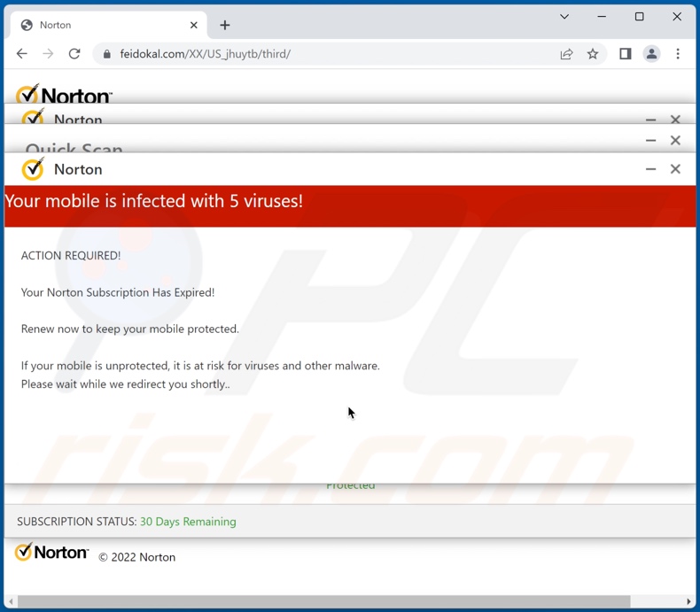Click Norton logo at page top
700x612 pixels.
[64, 94]
